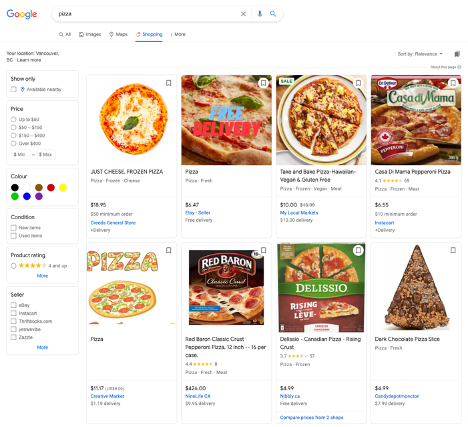
Task: Bookmark the Creative Market Pizza listing
Action: [169, 250]
